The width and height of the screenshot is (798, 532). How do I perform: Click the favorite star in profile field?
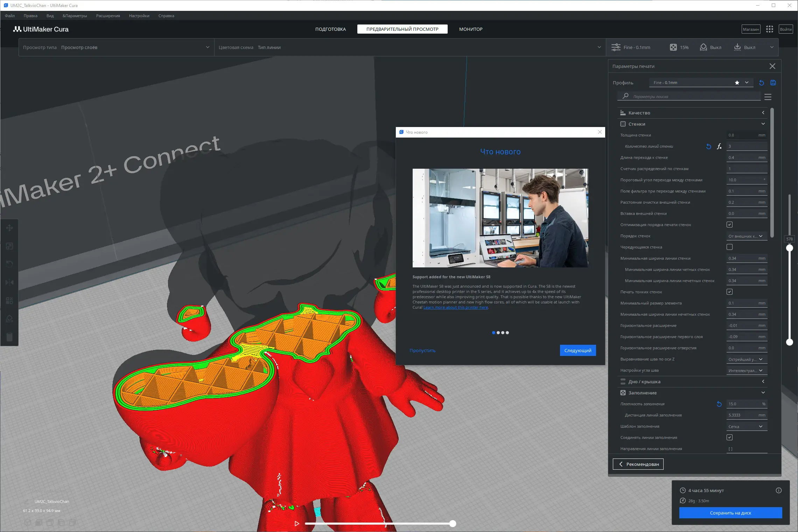[737, 83]
